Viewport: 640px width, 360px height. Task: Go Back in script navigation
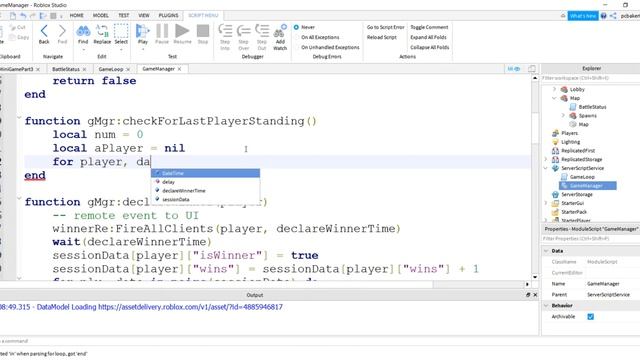pos(44,34)
